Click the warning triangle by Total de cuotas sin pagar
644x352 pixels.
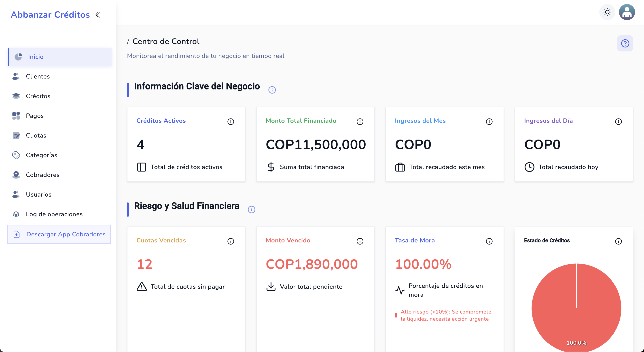pyautogui.click(x=142, y=287)
